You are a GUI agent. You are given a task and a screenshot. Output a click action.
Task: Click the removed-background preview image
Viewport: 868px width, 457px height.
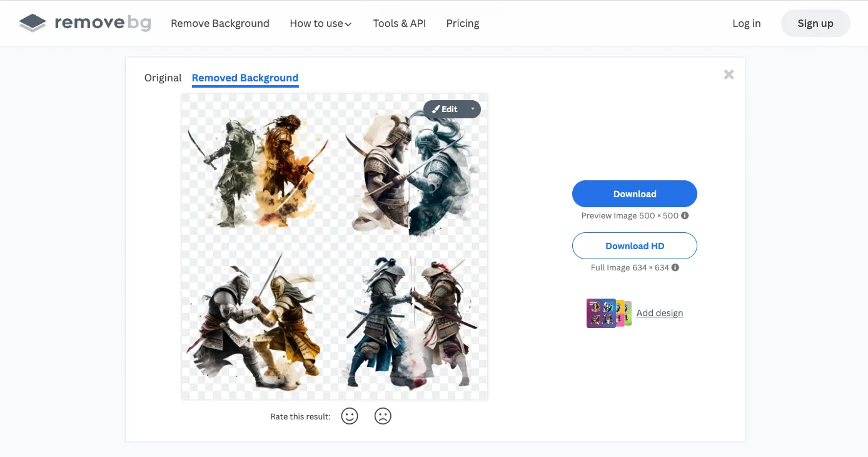[335, 247]
